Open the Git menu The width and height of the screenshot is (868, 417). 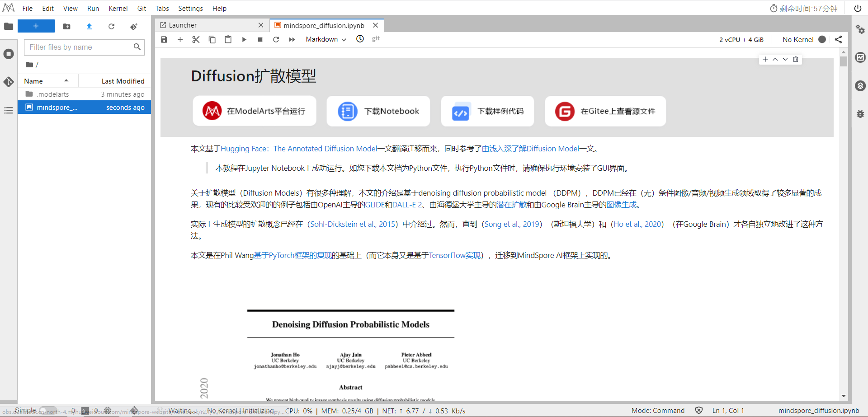coord(142,8)
